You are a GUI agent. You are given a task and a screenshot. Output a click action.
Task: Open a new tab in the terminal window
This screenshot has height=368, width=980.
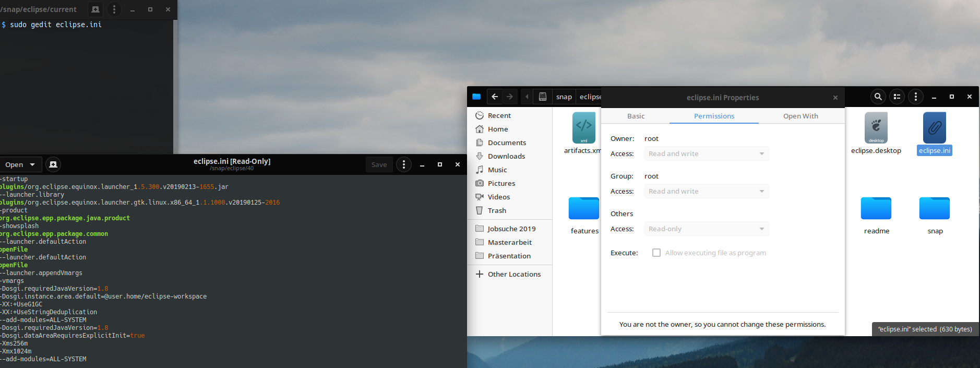point(95,9)
